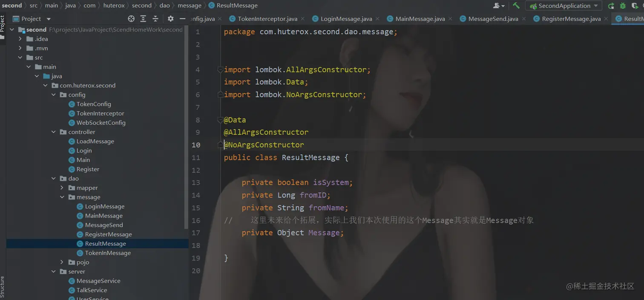Hide the Project tool window
Image resolution: width=644 pixels, height=300 pixels.
tap(182, 19)
